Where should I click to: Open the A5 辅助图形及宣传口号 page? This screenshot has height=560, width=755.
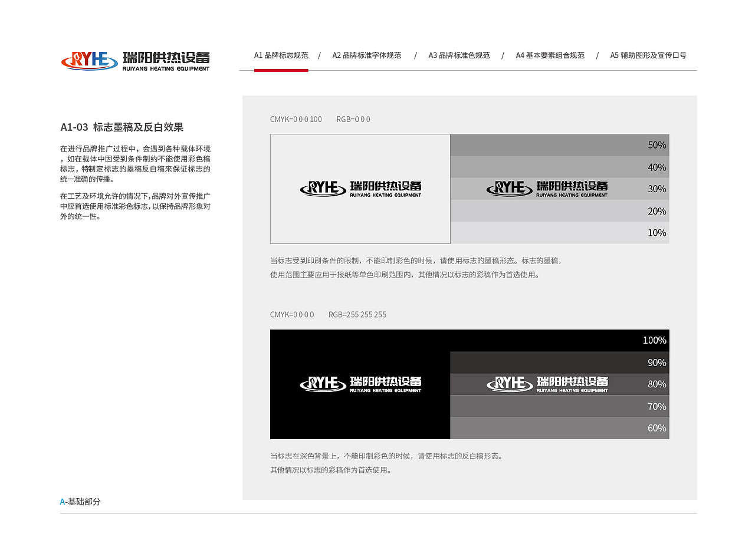click(x=648, y=55)
